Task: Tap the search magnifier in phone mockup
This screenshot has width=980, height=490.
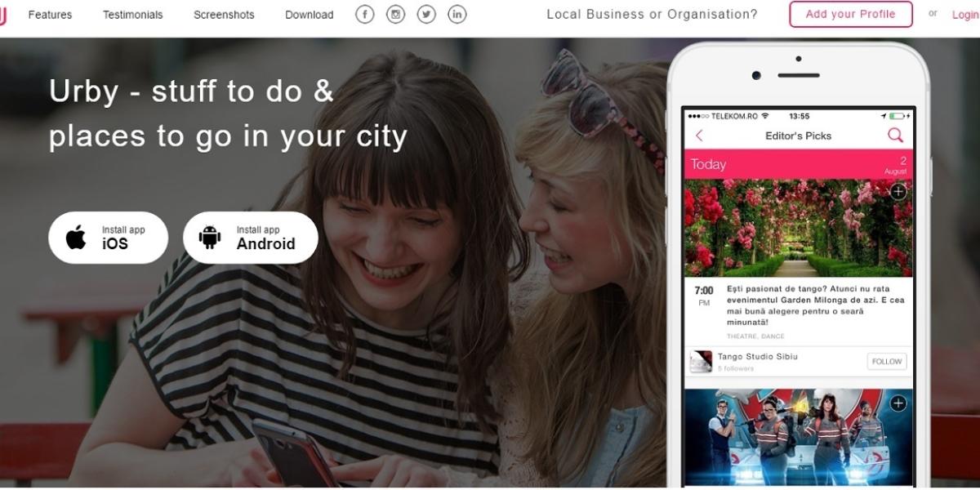Action: click(896, 136)
